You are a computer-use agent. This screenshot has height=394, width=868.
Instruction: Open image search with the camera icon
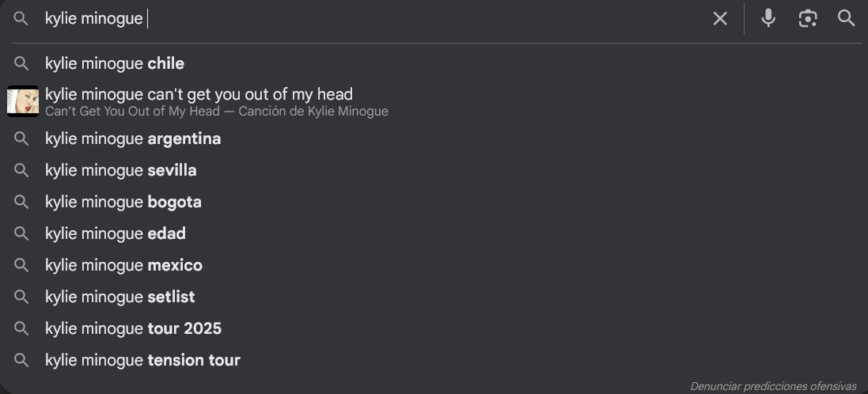pyautogui.click(x=808, y=18)
